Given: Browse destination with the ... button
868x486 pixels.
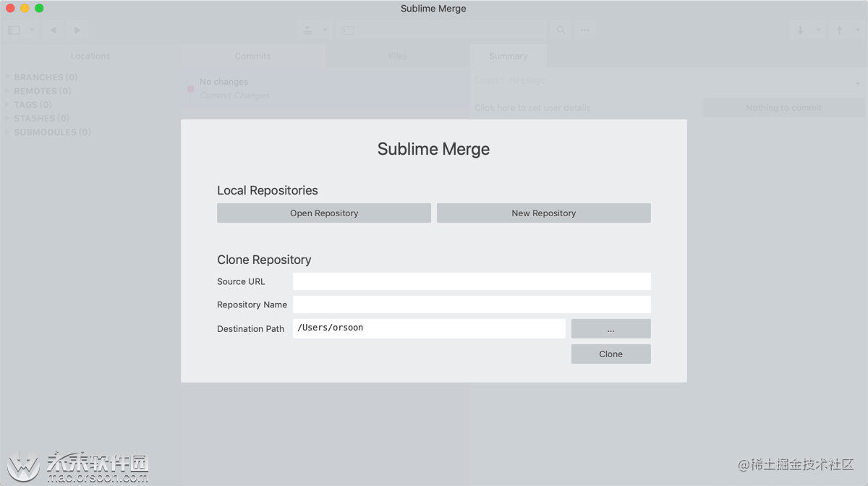Looking at the screenshot, I should [x=611, y=329].
